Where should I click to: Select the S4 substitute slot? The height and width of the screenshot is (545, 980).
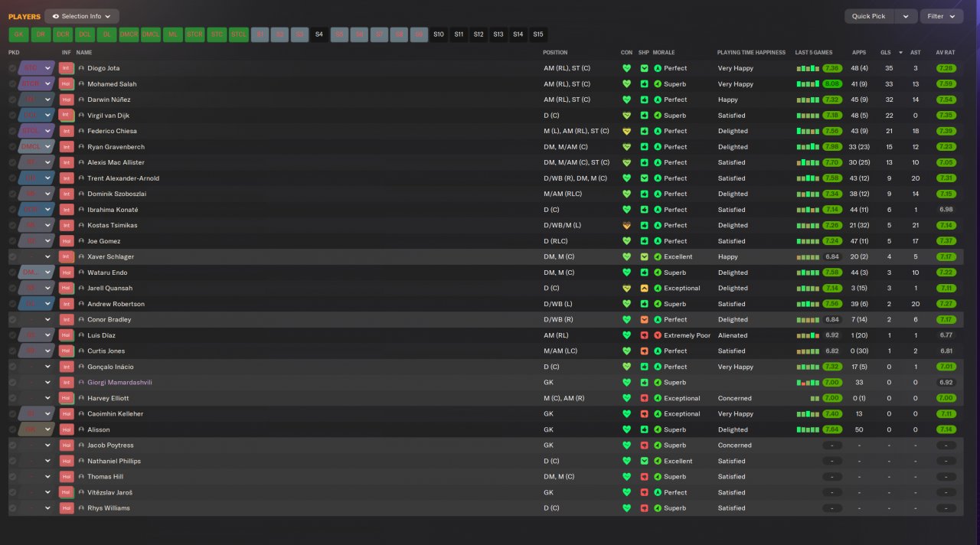319,34
